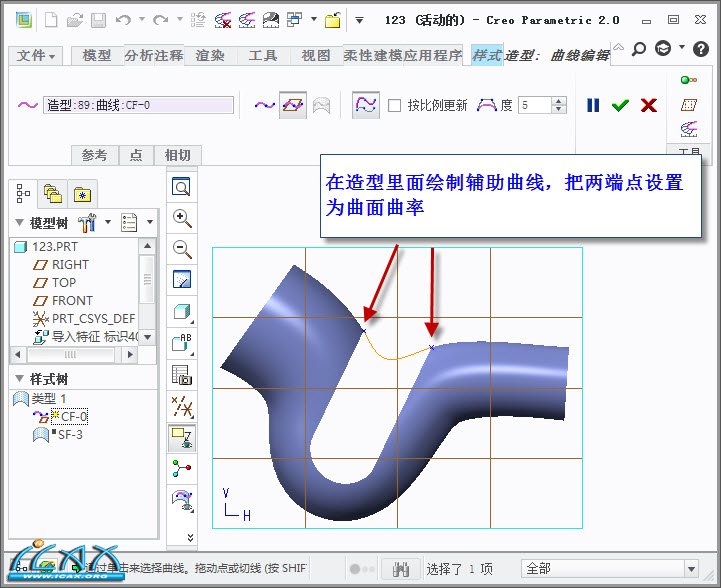721x588 pixels.
Task: Open the binoculars search tool in status bar
Action: coord(402,569)
